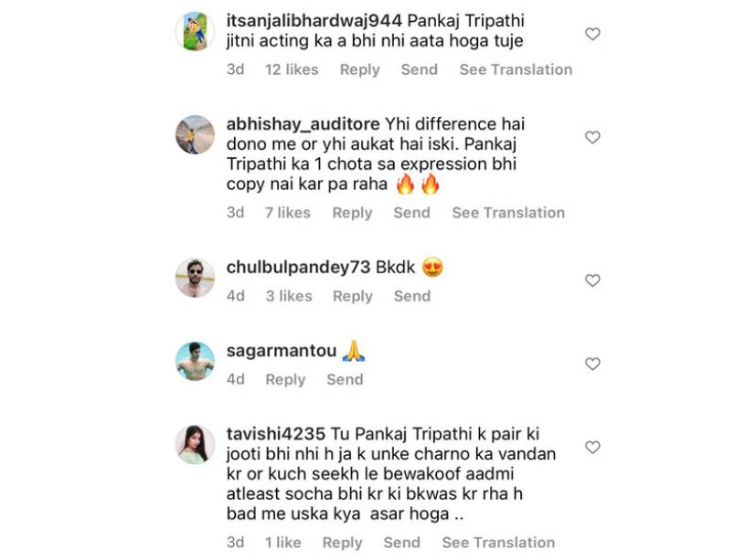
Task: Like abhishay_auditore's comment with heart icon
Action: (592, 137)
